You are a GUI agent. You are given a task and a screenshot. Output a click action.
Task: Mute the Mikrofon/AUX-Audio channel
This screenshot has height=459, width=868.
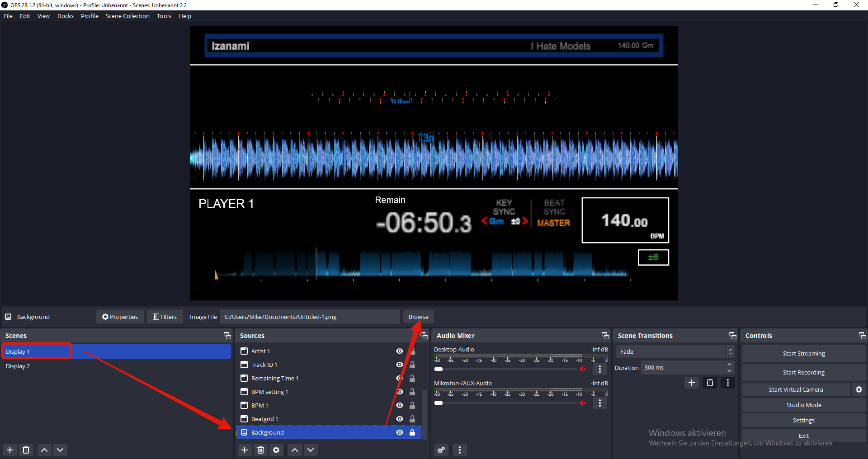point(583,403)
